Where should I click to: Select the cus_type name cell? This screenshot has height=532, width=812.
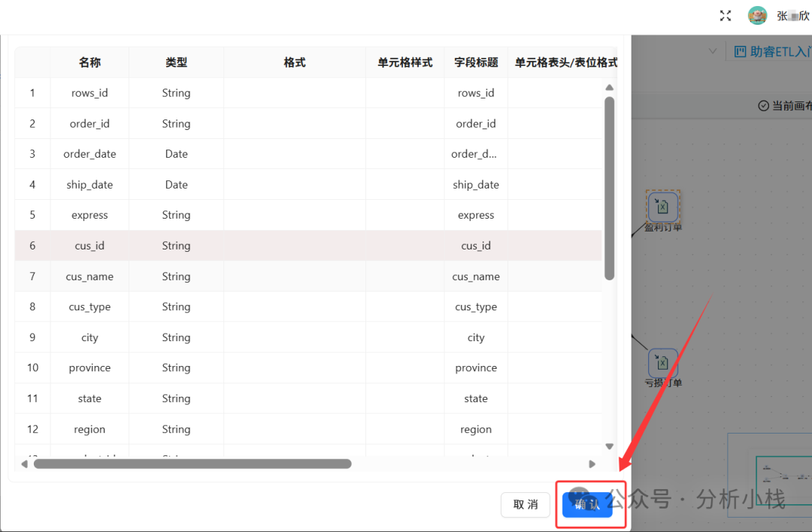point(89,307)
